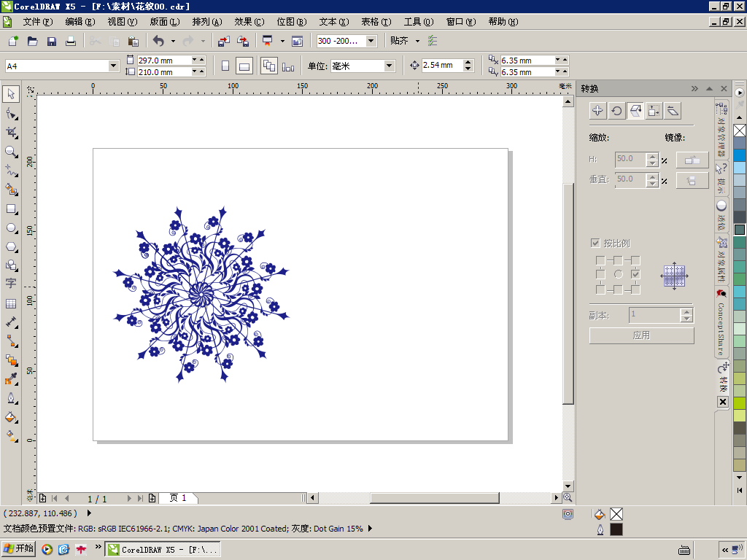Select the Zoom tool
Viewport: 747px width, 560px height.
coord(11,152)
